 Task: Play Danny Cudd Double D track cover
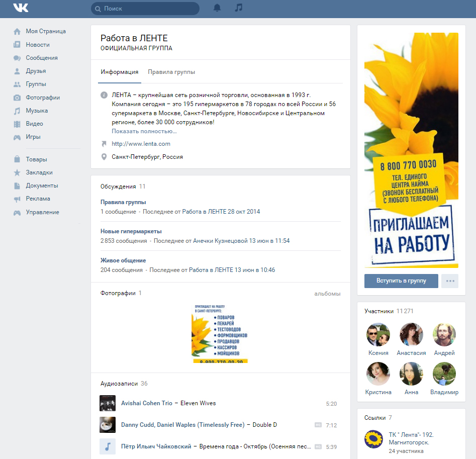(x=108, y=425)
